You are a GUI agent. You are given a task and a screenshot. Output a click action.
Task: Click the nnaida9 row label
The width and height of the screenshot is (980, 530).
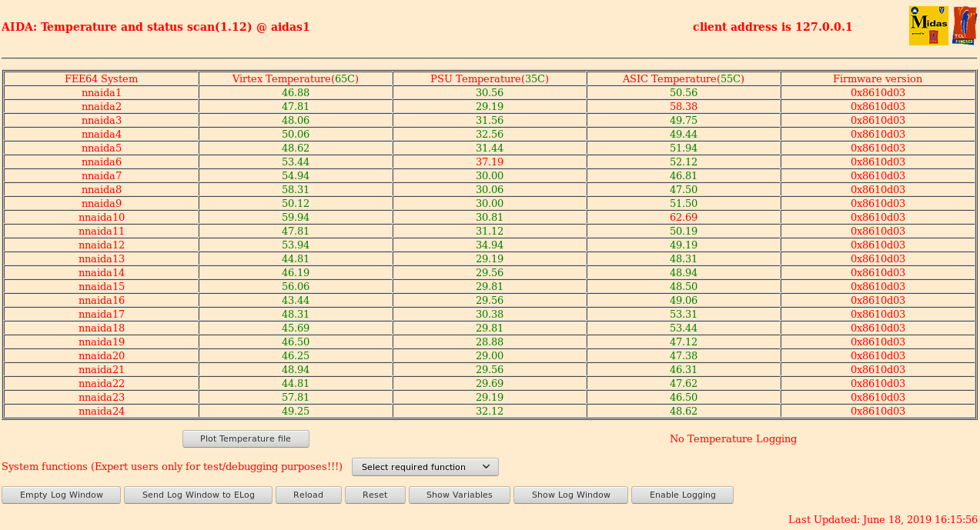(x=102, y=203)
